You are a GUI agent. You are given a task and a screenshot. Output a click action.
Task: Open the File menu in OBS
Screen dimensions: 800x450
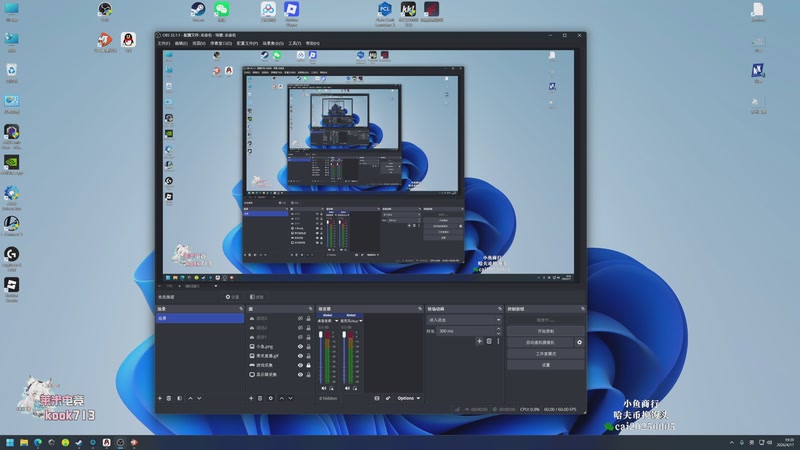pyautogui.click(x=164, y=43)
